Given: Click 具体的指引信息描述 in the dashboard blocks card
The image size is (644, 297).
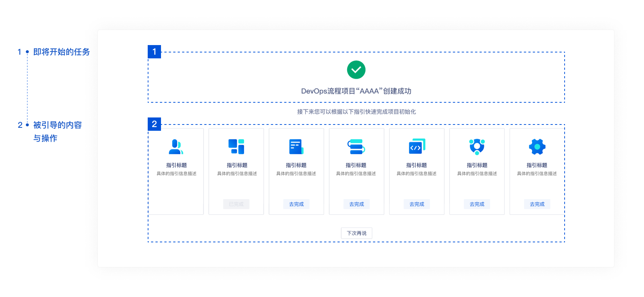Looking at the screenshot, I should point(237,174).
